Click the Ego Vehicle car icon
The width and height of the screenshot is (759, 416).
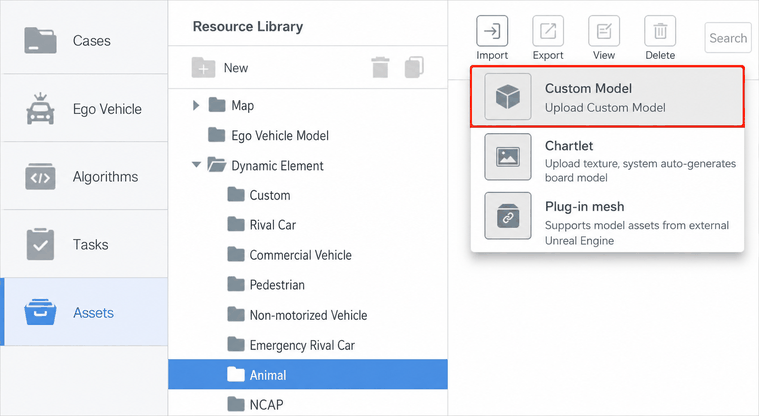[40, 108]
